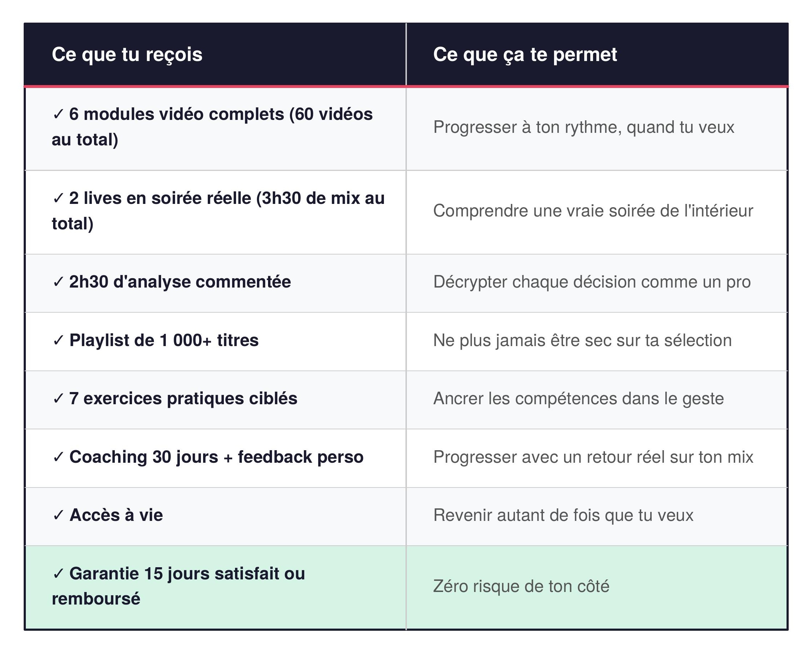Click "Progresser à ton rythme, quand tu veux" text
Viewport: 812px width, 653px height.
[583, 127]
